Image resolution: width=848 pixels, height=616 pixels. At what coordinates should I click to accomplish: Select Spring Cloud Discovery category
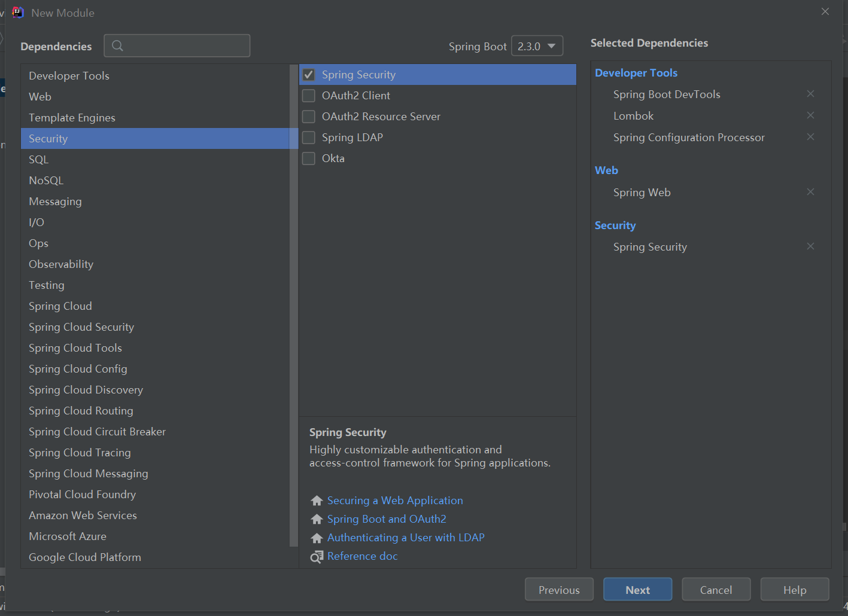coord(155,390)
